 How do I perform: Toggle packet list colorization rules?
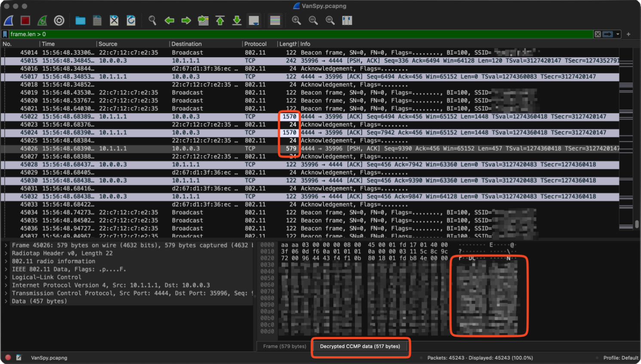(275, 20)
